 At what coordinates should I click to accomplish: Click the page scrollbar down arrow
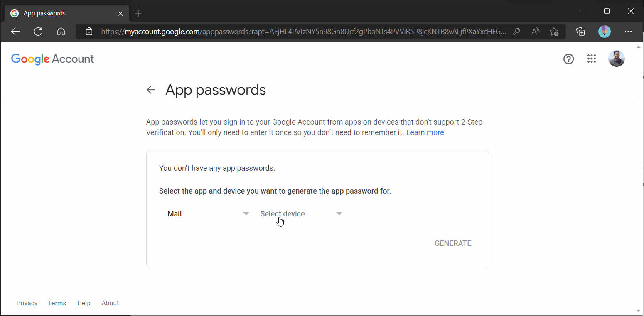click(x=639, y=311)
